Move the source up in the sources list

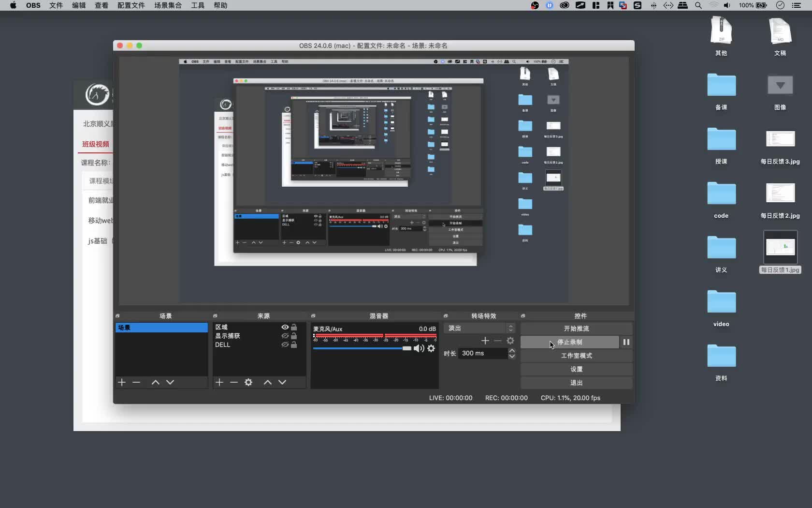(268, 382)
